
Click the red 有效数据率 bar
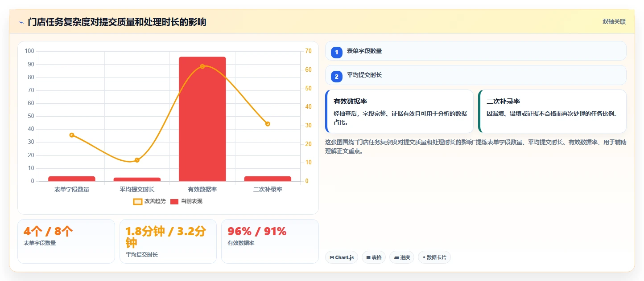click(202, 119)
